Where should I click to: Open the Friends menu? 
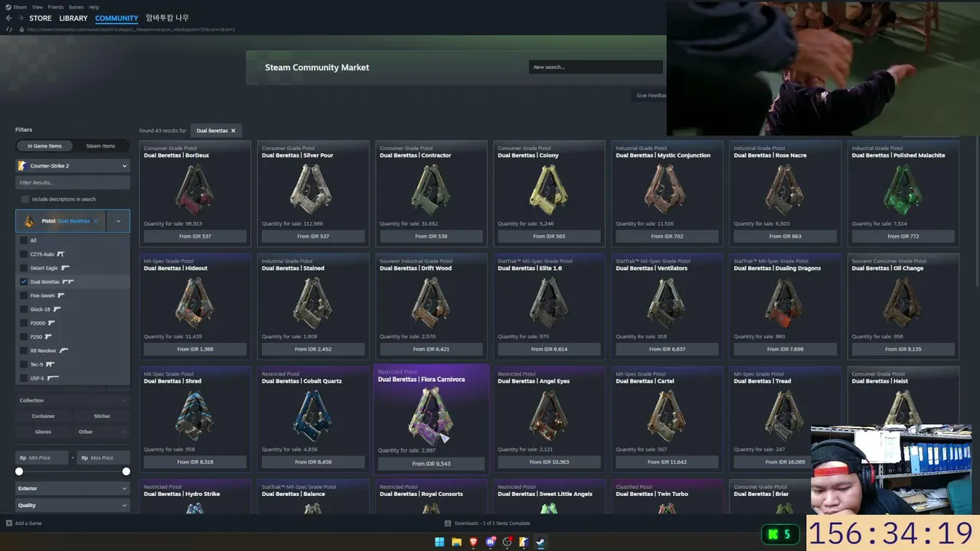[56, 7]
